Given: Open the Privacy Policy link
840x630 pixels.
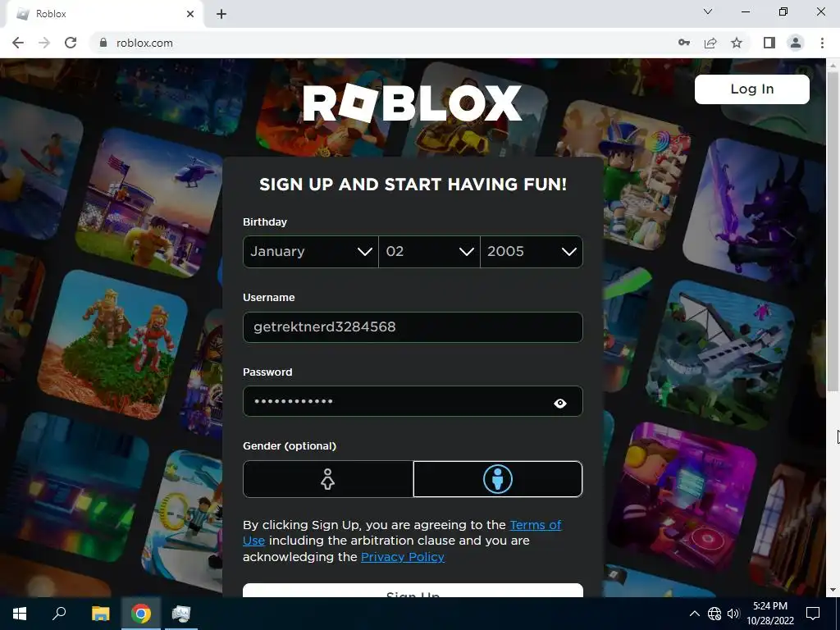Looking at the screenshot, I should coord(403,557).
